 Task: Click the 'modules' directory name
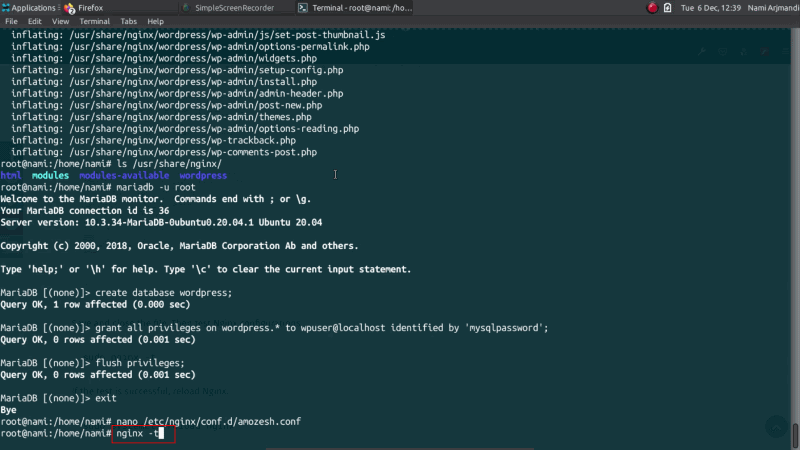click(50, 176)
